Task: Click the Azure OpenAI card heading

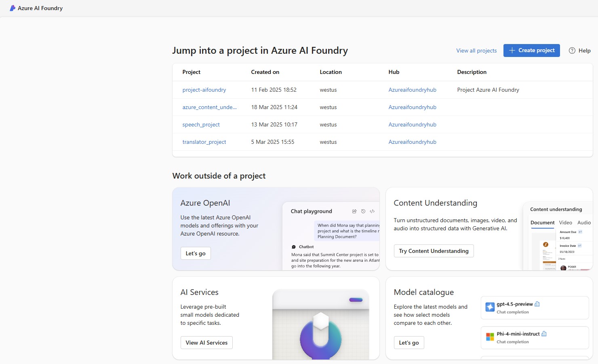Action: point(205,203)
